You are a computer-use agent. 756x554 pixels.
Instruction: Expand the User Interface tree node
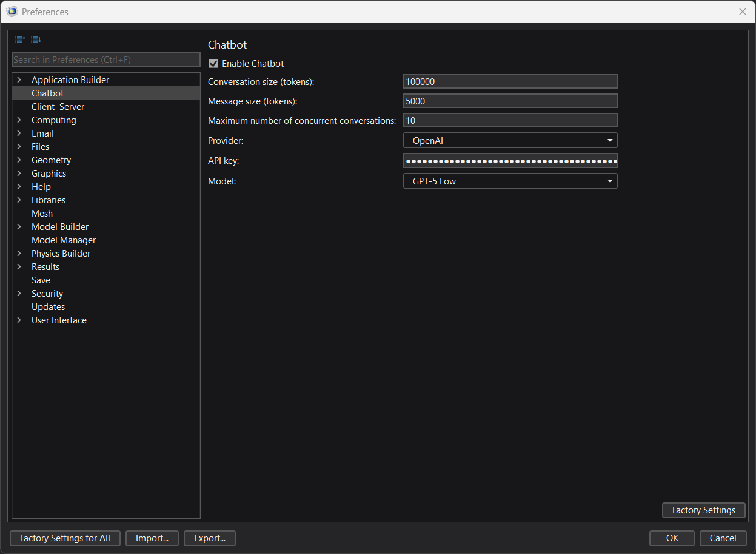click(x=19, y=320)
